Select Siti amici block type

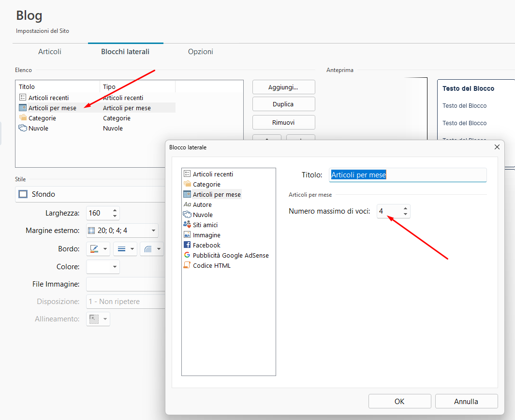click(x=205, y=225)
